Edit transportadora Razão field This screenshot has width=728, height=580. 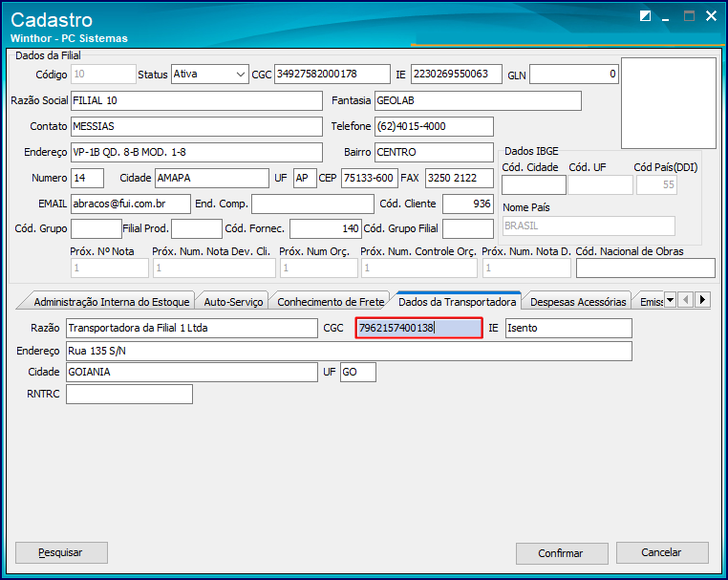[x=192, y=329]
